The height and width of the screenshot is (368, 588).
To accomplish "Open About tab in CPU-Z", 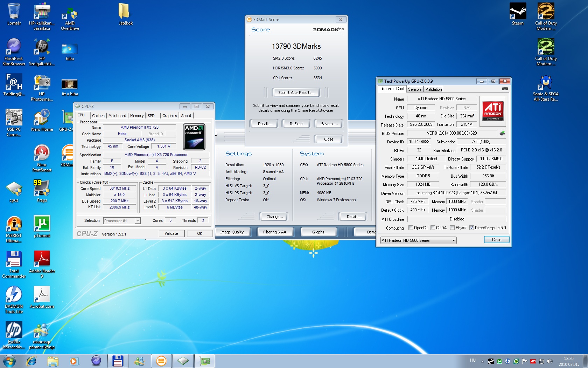I will coord(186,116).
